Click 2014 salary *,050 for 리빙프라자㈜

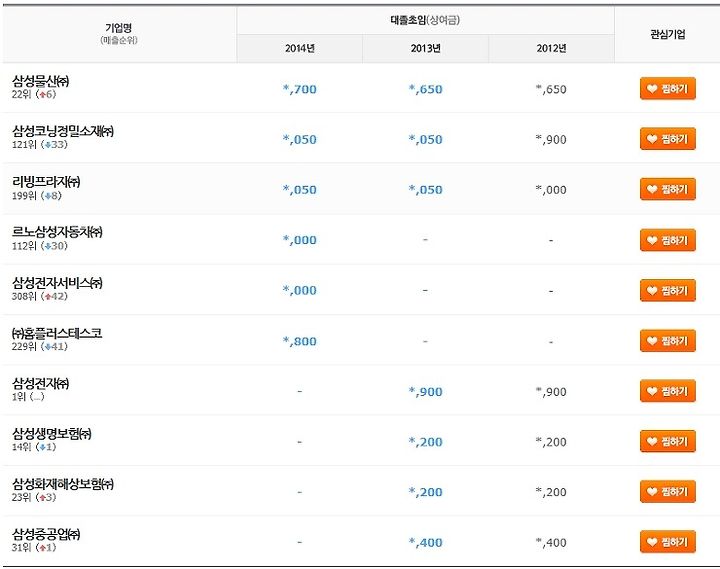(299, 190)
